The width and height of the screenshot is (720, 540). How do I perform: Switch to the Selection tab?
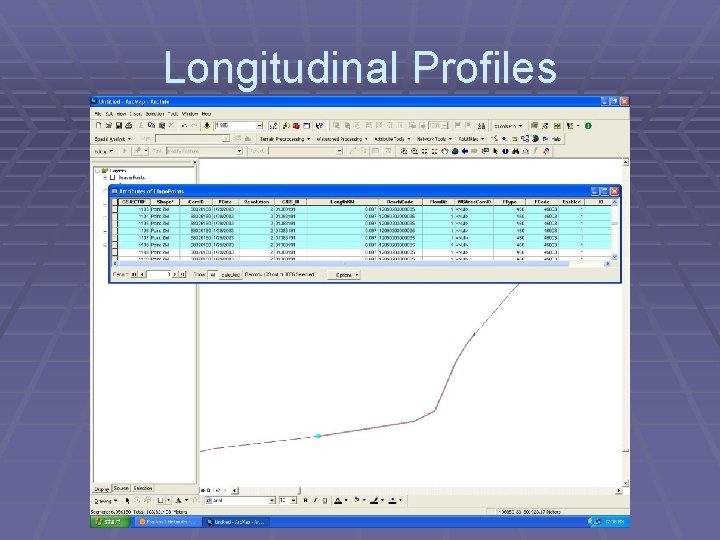[x=143, y=488]
